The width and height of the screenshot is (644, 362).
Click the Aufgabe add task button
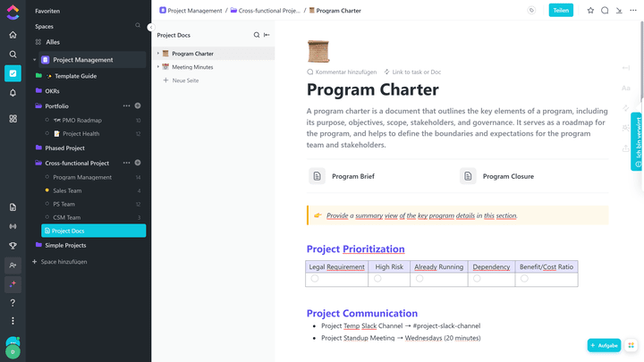point(604,345)
